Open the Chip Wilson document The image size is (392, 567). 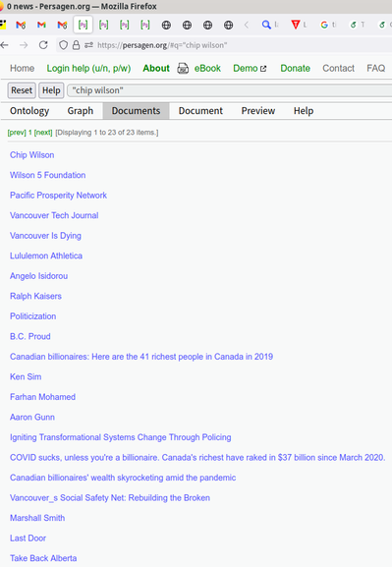(32, 155)
